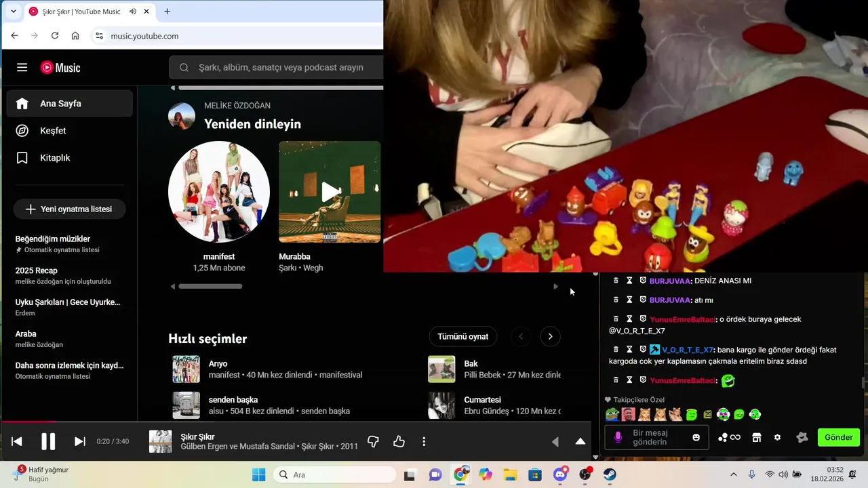868x488 pixels.
Task: Open Beğendiğim müzikler playlist
Action: point(69,244)
